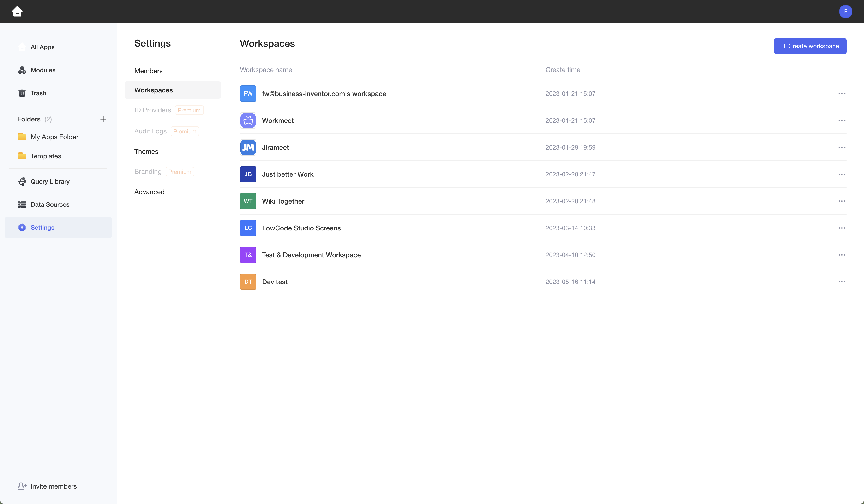Click the Workmeet workspace logo
The height and width of the screenshot is (504, 864).
(248, 120)
